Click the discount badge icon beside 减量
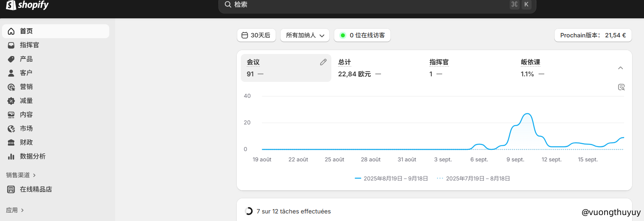Image resolution: width=644 pixels, height=221 pixels. [11, 101]
